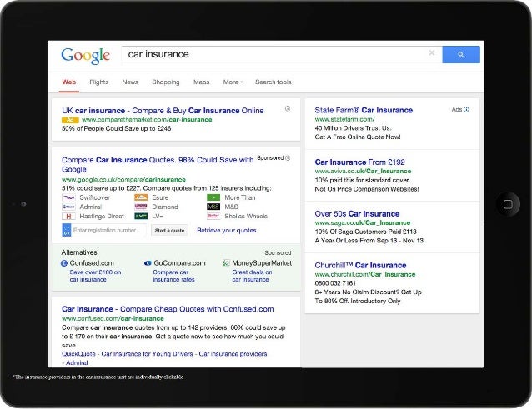532x409 pixels.
Task: Open Car insurance providers sitelink
Action: [233, 354]
